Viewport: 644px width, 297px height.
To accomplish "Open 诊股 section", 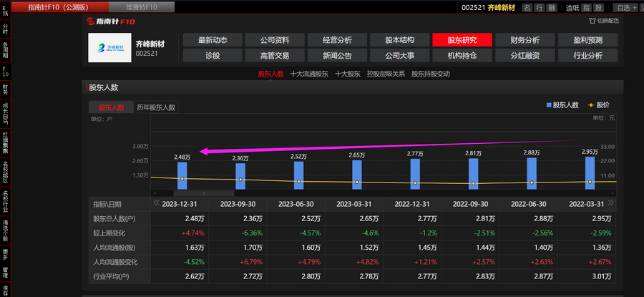I will (213, 55).
